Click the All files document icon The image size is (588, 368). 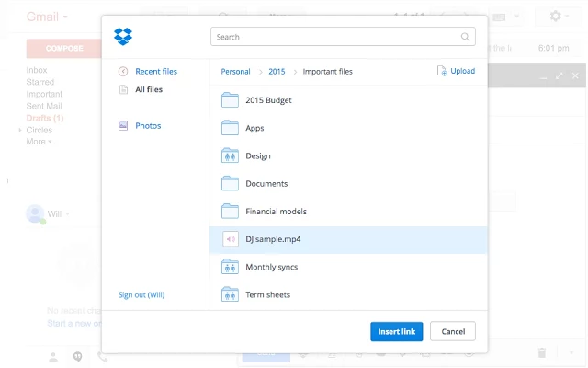(x=123, y=89)
